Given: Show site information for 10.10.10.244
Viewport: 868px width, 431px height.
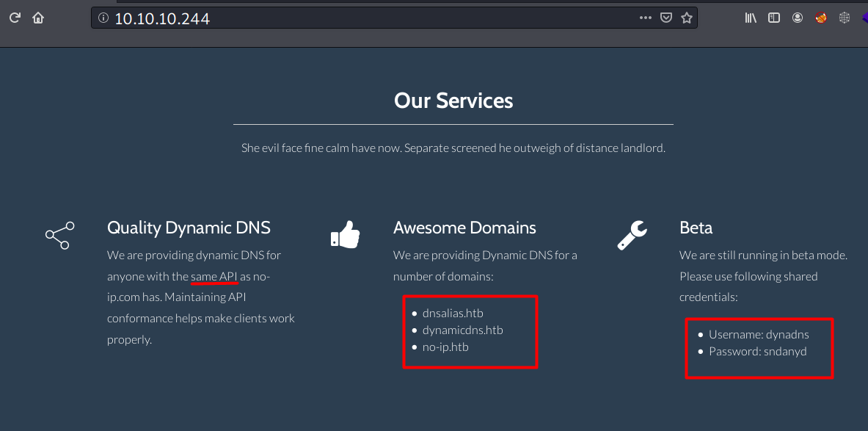Looking at the screenshot, I should pyautogui.click(x=103, y=18).
